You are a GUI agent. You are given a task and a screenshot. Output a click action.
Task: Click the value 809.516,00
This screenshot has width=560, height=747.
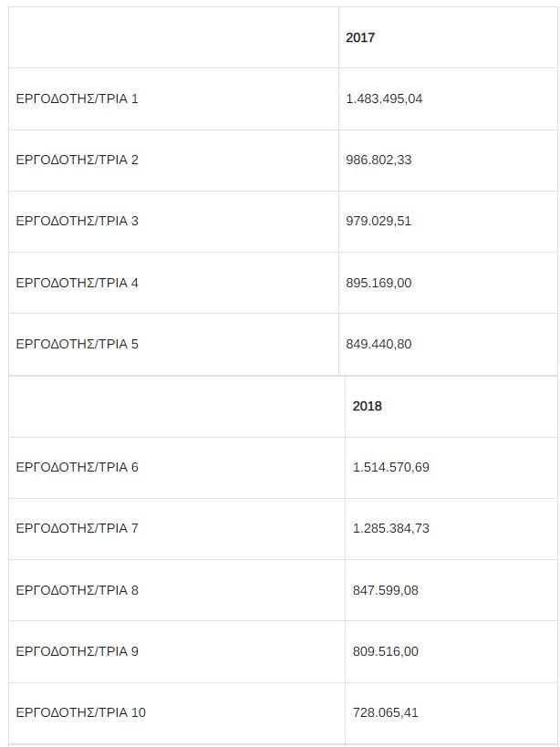[x=385, y=651]
